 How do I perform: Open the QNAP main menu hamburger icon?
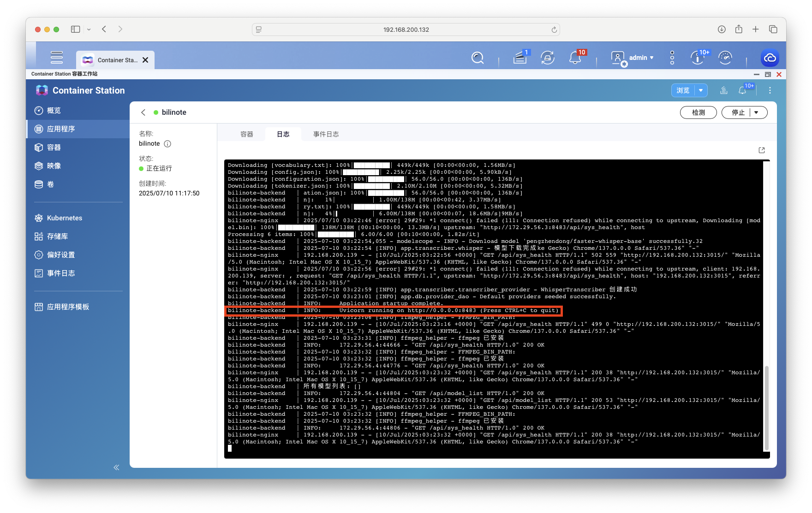pyautogui.click(x=57, y=57)
